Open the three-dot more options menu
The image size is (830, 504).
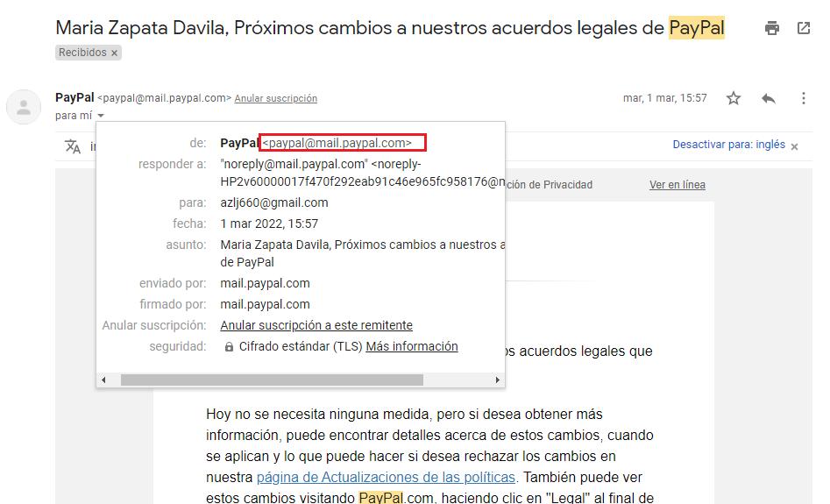[x=803, y=98]
